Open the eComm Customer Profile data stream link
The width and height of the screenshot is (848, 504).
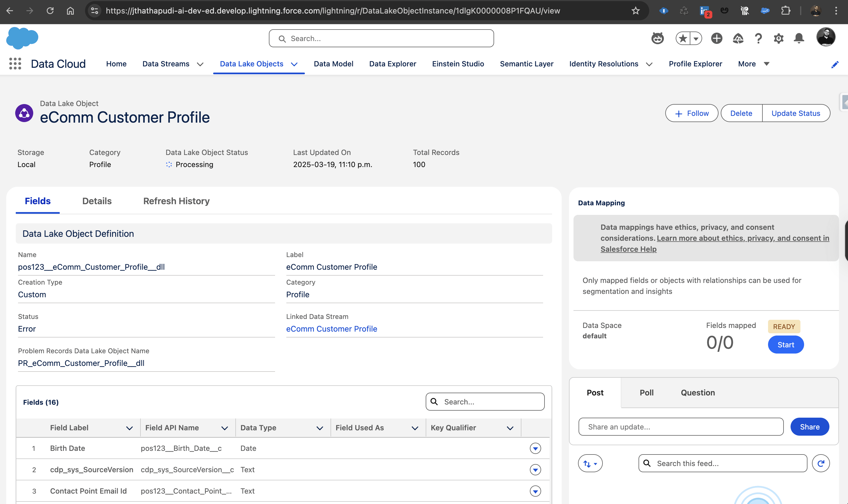331,329
